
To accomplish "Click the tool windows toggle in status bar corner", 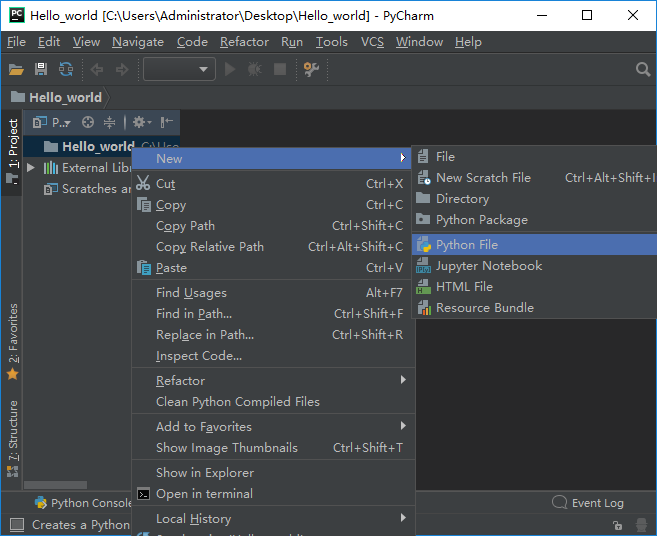I will pyautogui.click(x=17, y=524).
